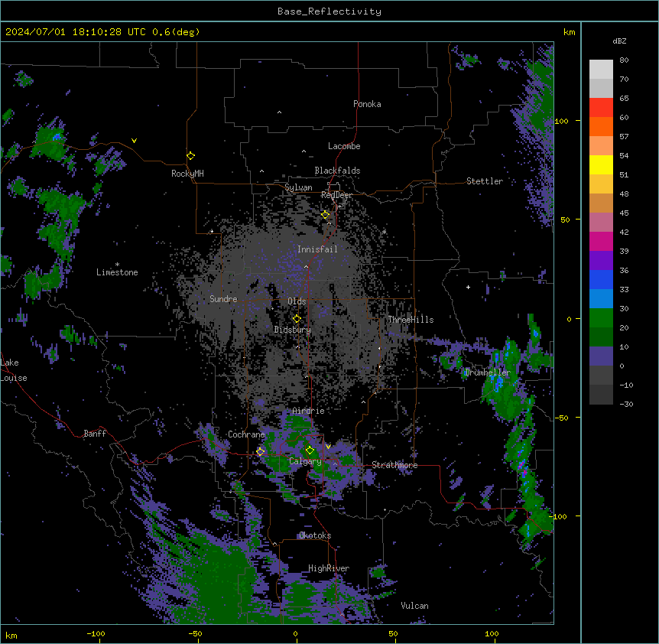Click the 50 tick label on the right axis

(x=565, y=220)
